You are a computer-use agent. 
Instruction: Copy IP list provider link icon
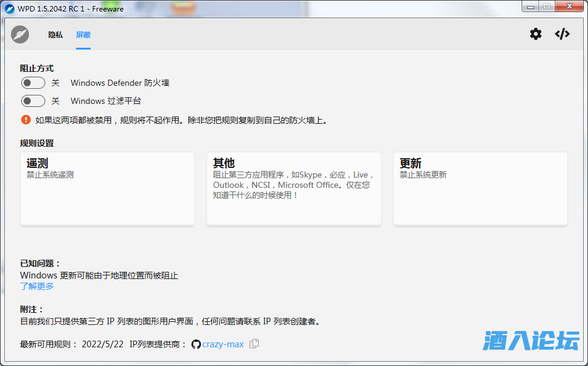pos(254,344)
